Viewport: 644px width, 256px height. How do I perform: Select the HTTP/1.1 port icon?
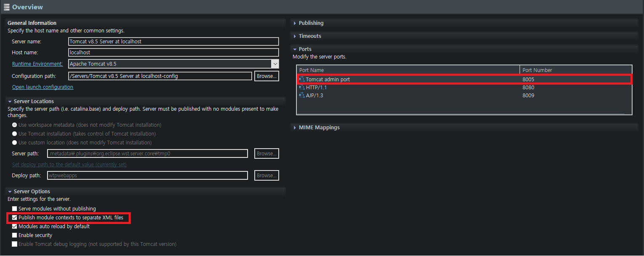302,87
